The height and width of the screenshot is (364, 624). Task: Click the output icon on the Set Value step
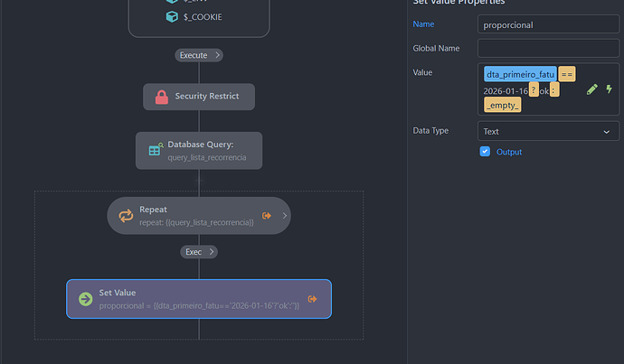click(x=312, y=299)
